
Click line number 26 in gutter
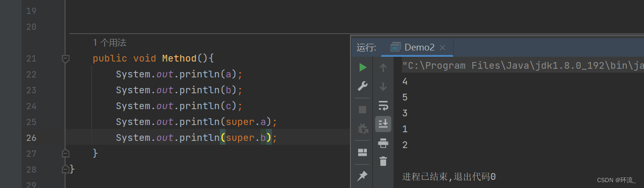[x=31, y=138]
